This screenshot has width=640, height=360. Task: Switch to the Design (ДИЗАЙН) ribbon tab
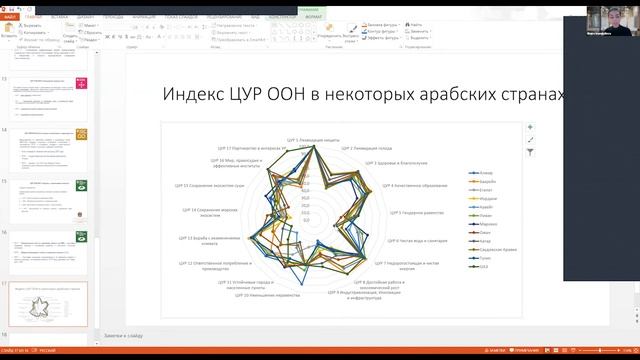point(85,17)
